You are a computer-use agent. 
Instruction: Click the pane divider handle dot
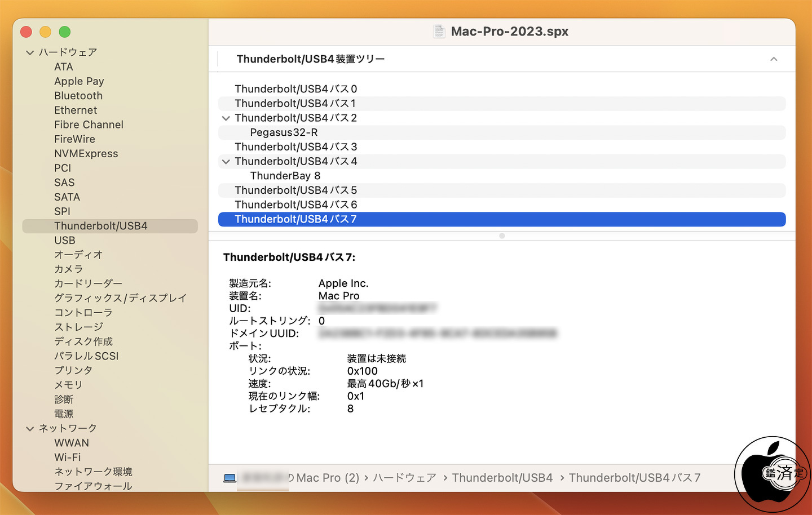click(502, 236)
